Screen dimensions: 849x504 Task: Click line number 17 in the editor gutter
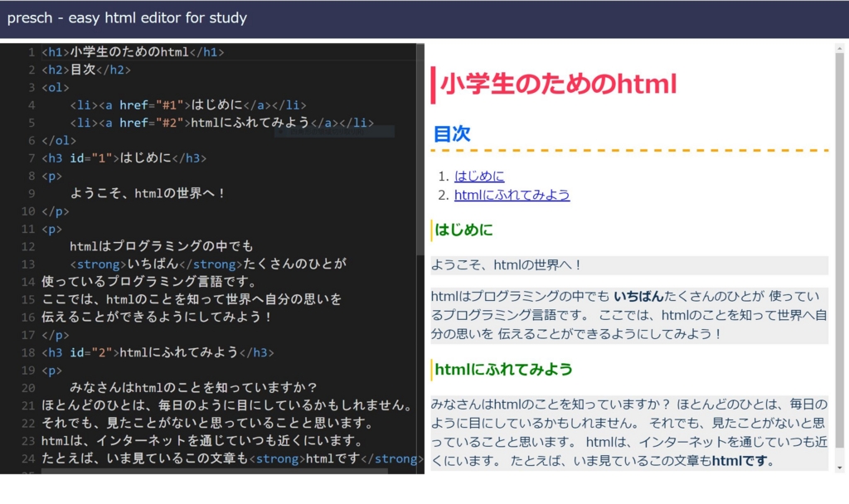[x=28, y=335]
